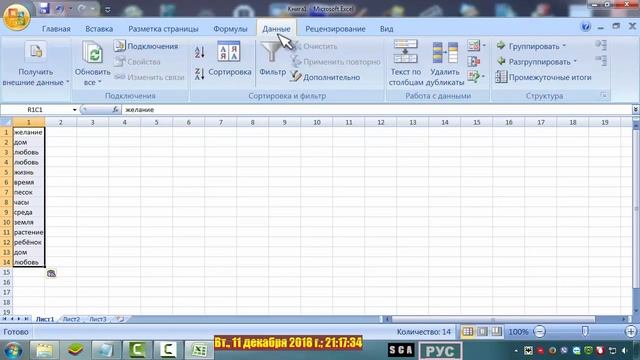This screenshot has height=360, width=640.
Task: Open the Name Box dropdown arrow
Action: coord(74,110)
